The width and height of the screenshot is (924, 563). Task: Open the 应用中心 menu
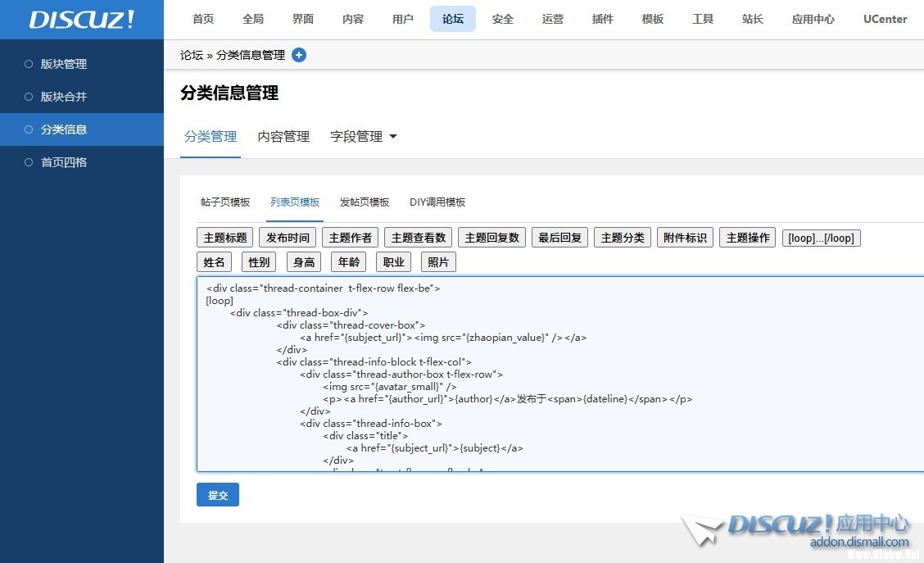813,19
